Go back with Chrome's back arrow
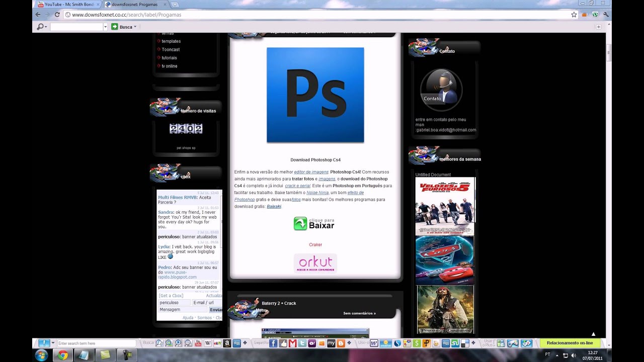This screenshot has height=362, width=644. [38, 15]
